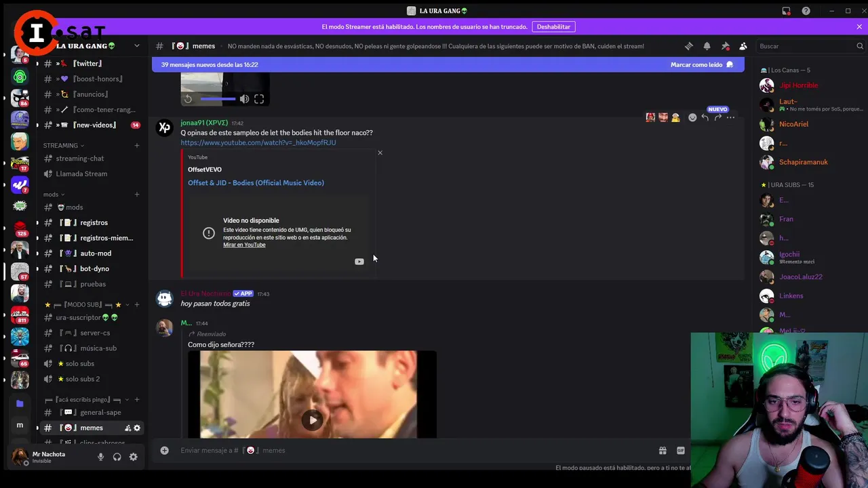Add reaction with smiley icon on jonaa91 message

(692, 117)
